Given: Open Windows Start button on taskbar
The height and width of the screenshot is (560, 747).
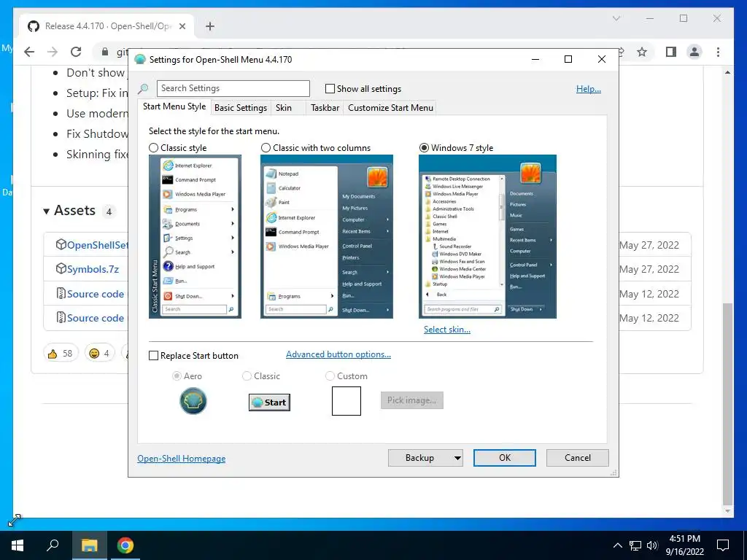Looking at the screenshot, I should click(x=18, y=545).
